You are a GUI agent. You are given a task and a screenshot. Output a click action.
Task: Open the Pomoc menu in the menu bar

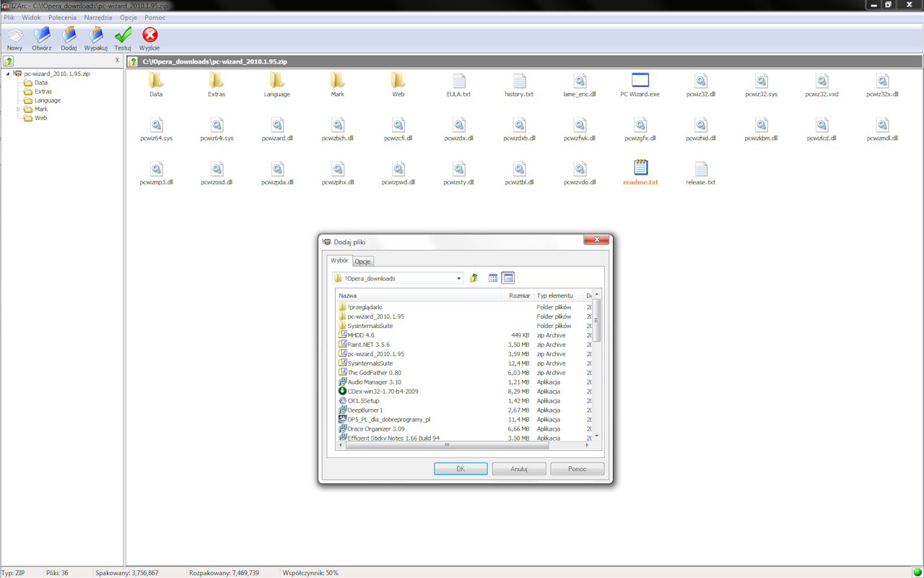tap(155, 17)
